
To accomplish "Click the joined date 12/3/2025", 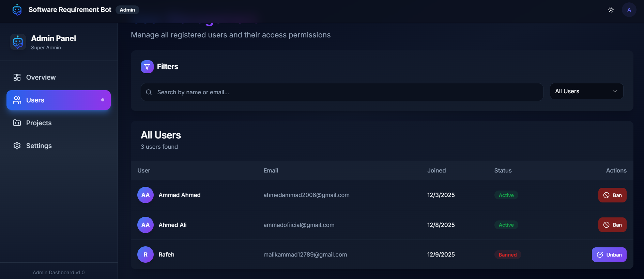I will coord(441,195).
